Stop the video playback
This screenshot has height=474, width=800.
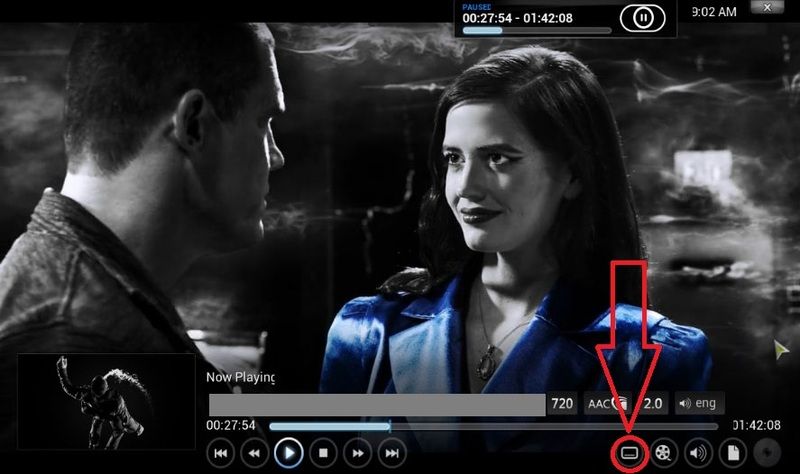click(x=322, y=453)
